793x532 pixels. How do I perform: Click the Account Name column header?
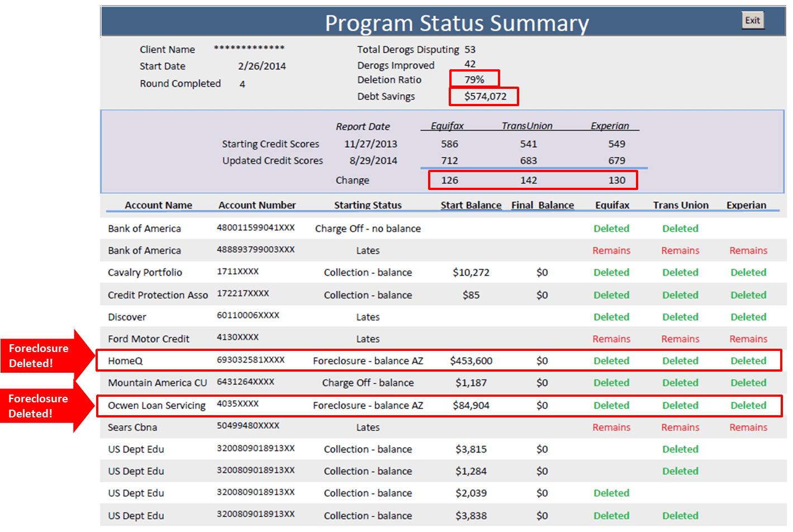pyautogui.click(x=158, y=205)
